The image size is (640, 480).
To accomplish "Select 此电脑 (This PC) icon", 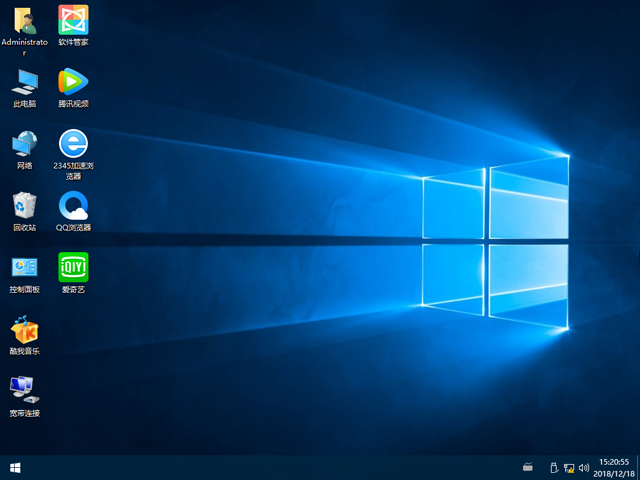I will pos(25,81).
